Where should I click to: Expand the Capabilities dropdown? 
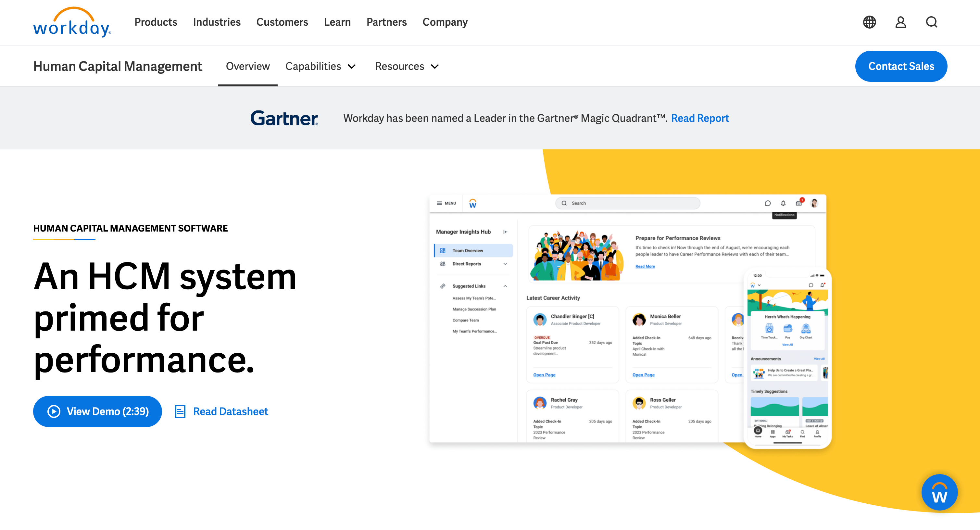320,66
